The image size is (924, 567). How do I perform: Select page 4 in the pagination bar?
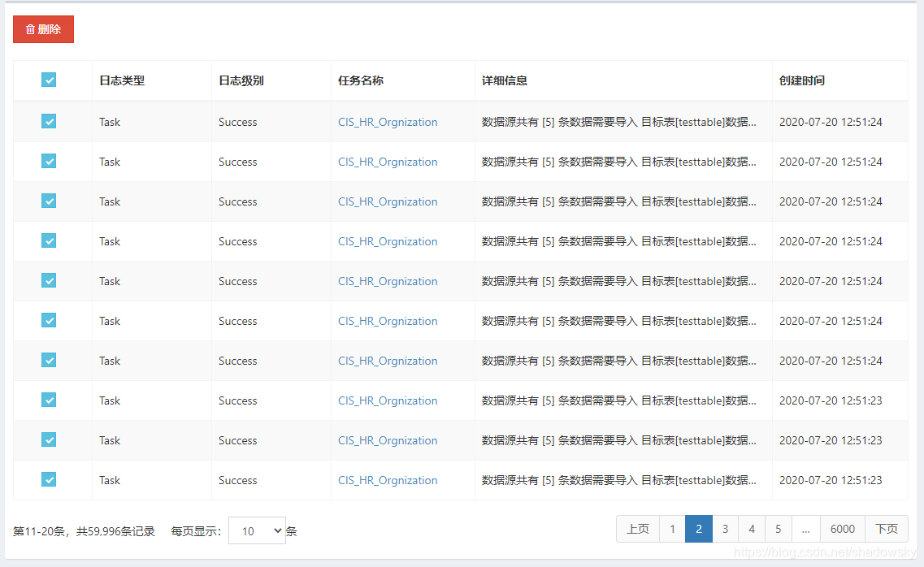751,529
